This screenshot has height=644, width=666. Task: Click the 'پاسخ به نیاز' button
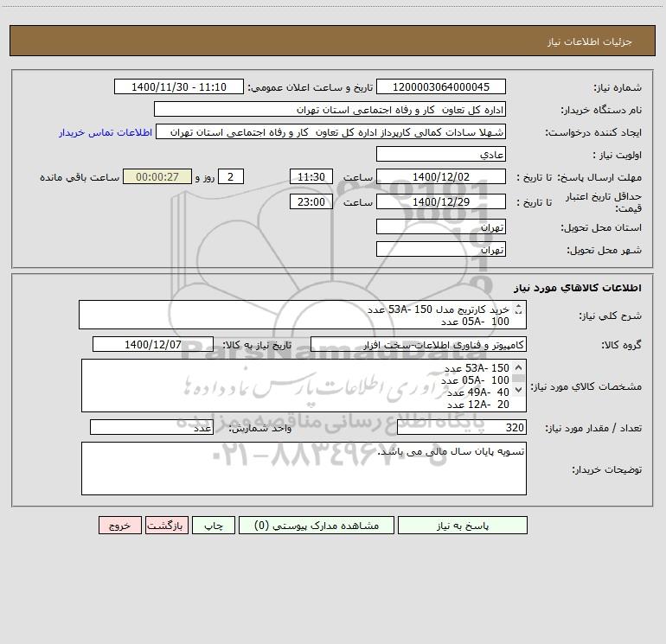tap(463, 526)
